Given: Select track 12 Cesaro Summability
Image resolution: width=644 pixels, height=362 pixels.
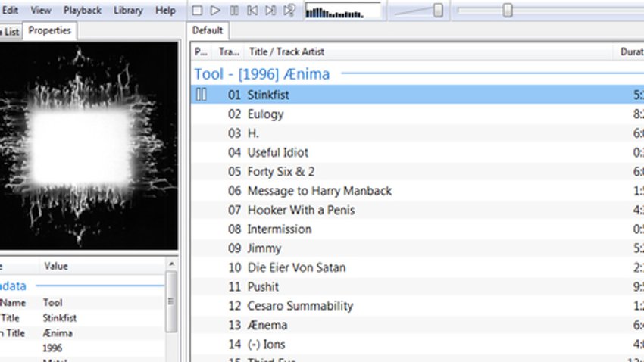Looking at the screenshot, I should tap(417, 306).
